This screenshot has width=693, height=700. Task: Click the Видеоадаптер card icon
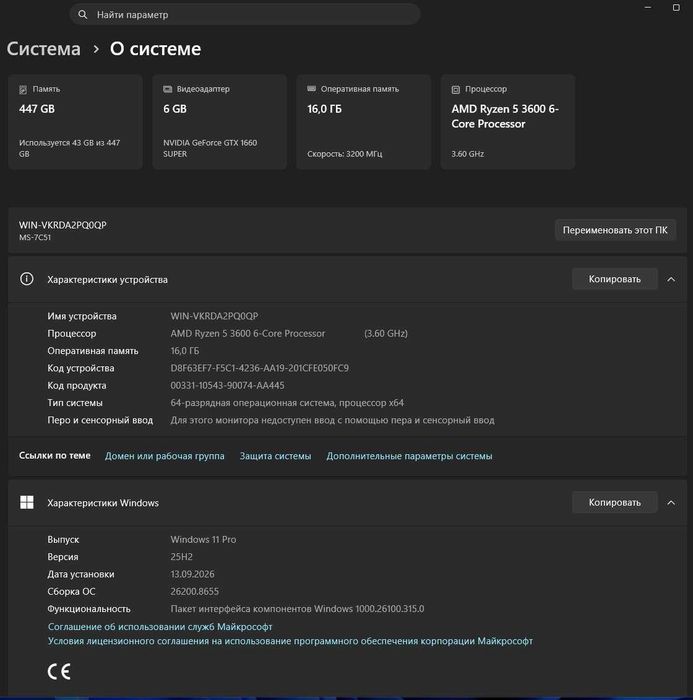pos(167,89)
